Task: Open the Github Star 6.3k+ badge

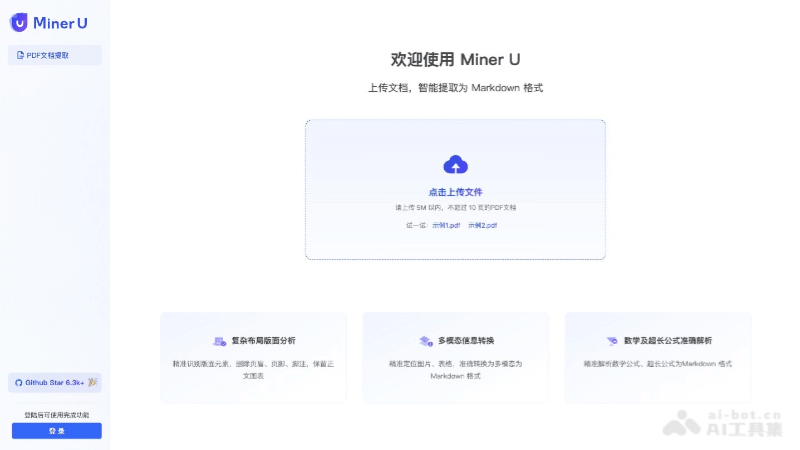Action: (x=55, y=383)
